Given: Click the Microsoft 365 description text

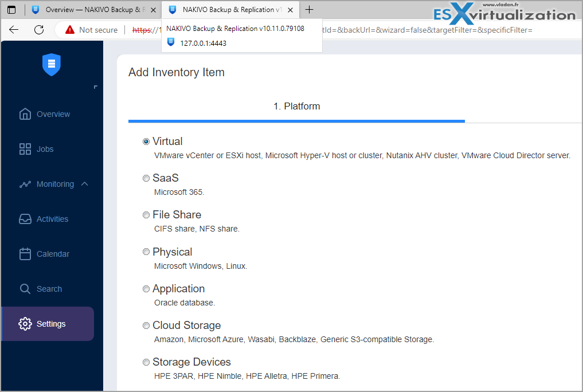Looking at the screenshot, I should [179, 192].
